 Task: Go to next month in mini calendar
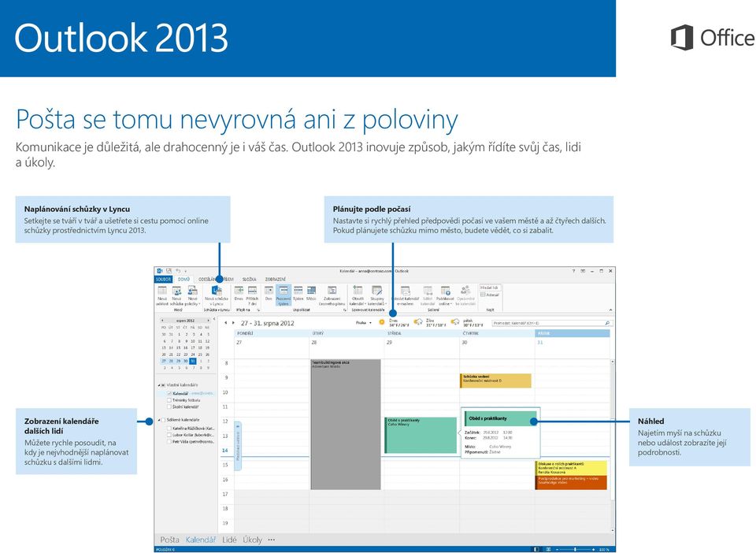(x=208, y=320)
